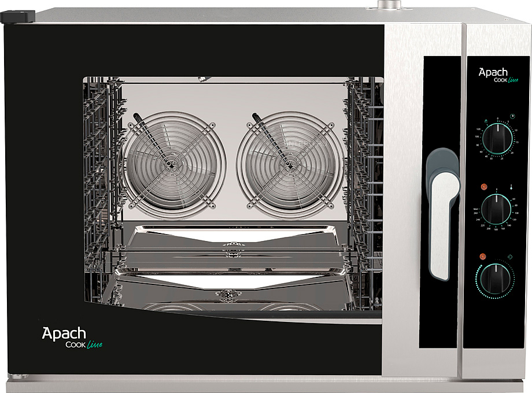Click the clock icon above timer knob
Screen dimensions: 532x393
point(512,117)
